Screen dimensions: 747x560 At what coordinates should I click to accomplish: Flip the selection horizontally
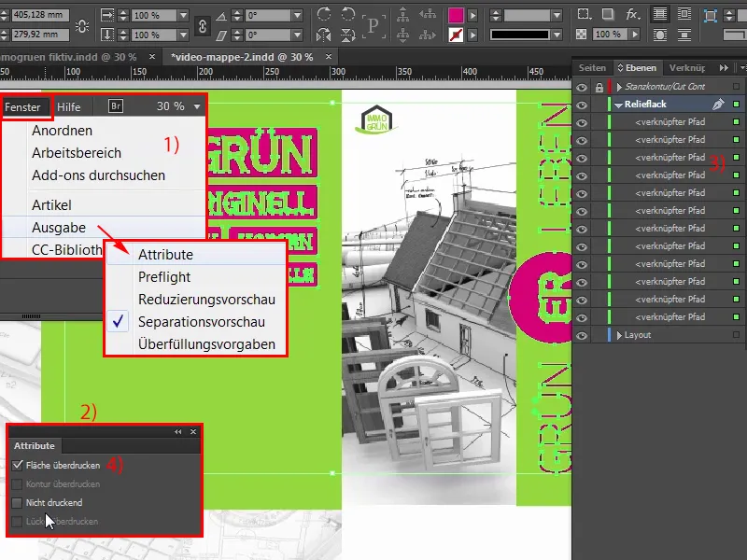click(324, 35)
